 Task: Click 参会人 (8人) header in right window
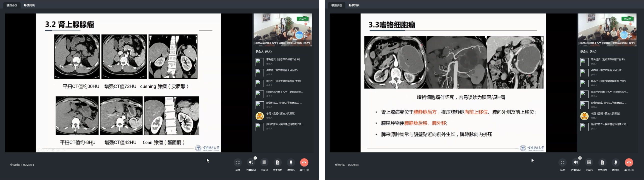pos(588,51)
